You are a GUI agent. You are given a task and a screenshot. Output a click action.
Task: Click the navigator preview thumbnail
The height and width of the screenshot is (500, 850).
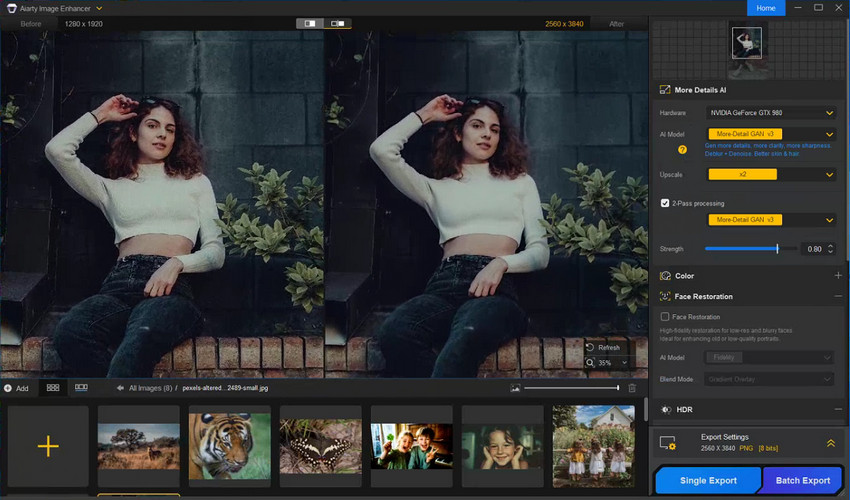(x=746, y=42)
